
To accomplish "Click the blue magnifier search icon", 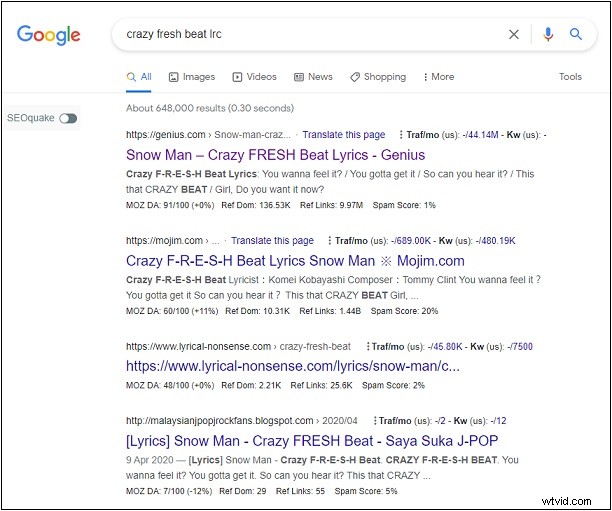I will click(x=576, y=34).
